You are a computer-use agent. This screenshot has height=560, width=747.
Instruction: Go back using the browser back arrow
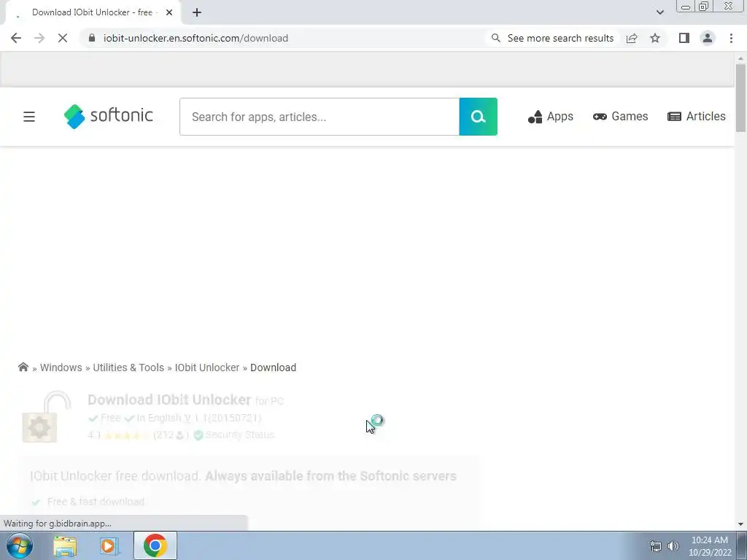16,38
